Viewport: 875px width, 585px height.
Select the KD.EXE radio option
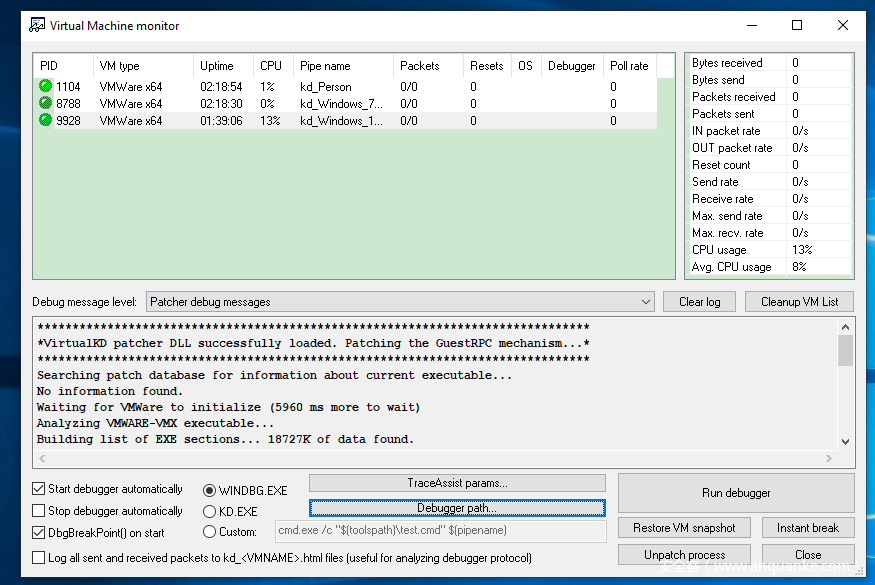tap(209, 511)
